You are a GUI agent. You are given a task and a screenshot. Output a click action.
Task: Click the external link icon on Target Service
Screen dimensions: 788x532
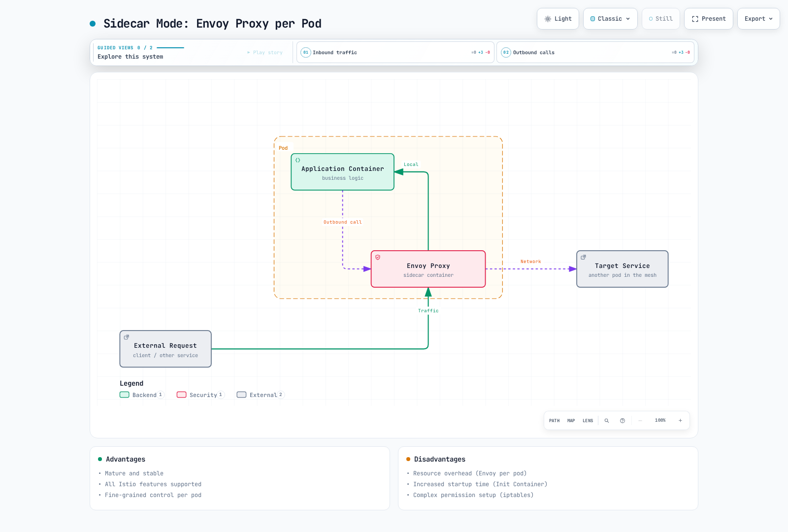click(583, 257)
